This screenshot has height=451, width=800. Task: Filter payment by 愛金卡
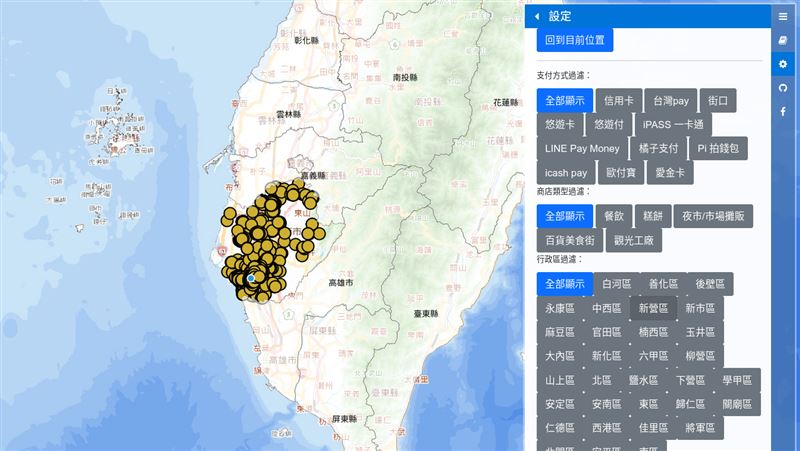670,172
